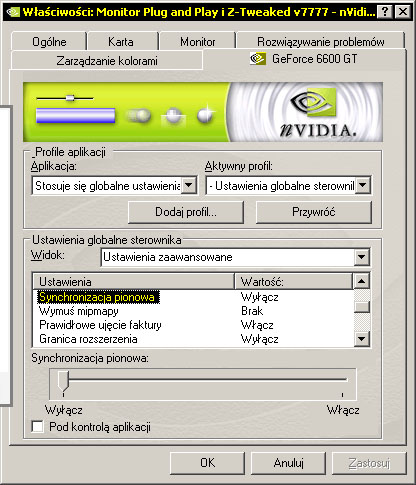Viewport: 416px width, 485px height.
Task: Enable Pod kontrolą aplikacji checkbox
Action: click(x=37, y=427)
